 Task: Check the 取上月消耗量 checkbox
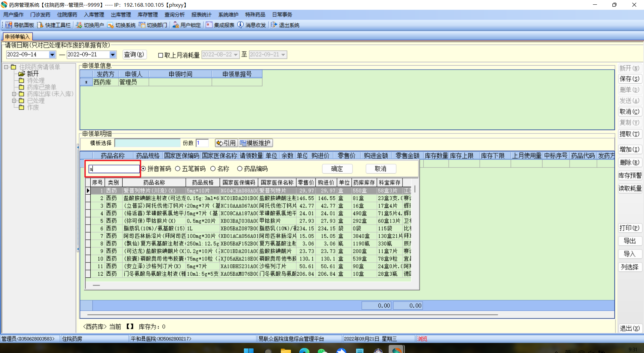pos(161,55)
